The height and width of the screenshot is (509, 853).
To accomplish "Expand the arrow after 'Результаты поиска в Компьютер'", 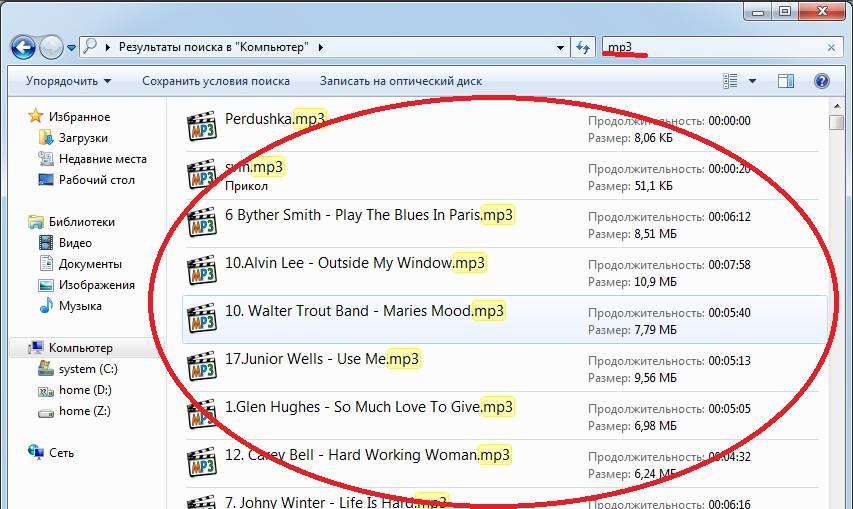I will coord(320,48).
